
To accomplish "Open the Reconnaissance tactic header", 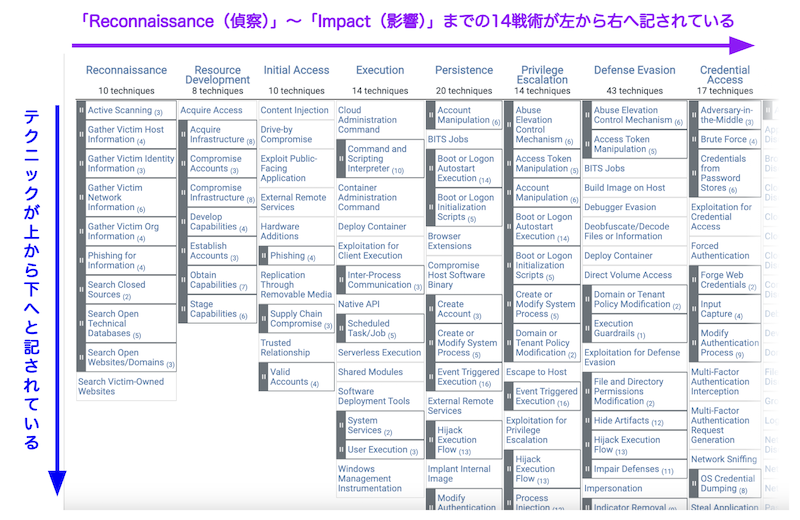I will (126, 70).
